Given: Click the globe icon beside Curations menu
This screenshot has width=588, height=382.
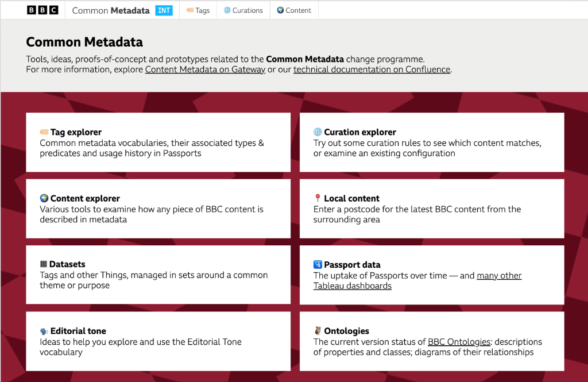Looking at the screenshot, I should point(227,10).
